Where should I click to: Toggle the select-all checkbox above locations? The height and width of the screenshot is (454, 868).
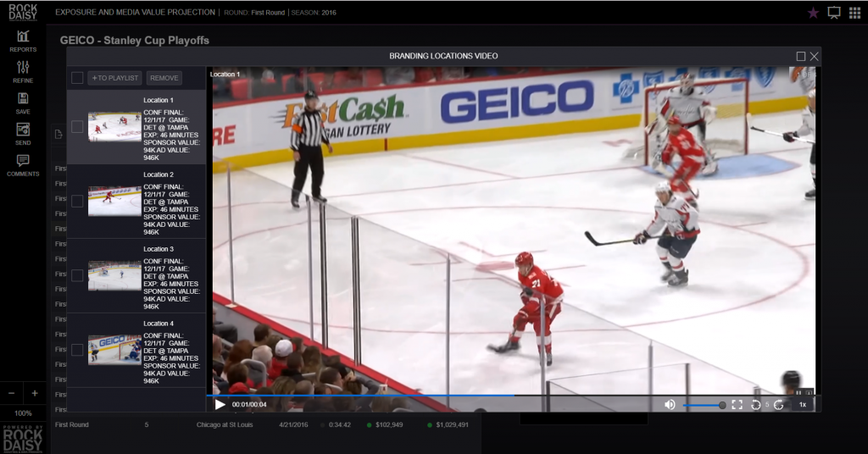point(77,78)
